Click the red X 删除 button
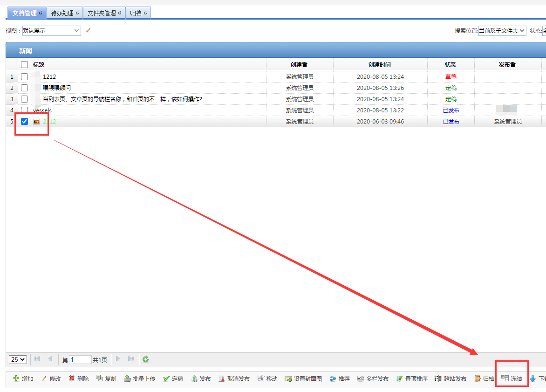546x392 pixels. (x=79, y=379)
